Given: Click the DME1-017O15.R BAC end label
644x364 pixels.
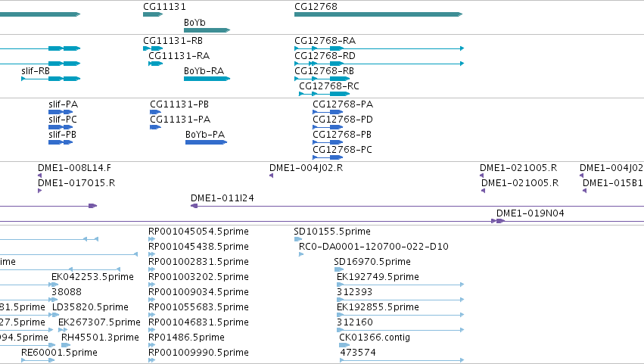Looking at the screenshot, I should (76, 183).
